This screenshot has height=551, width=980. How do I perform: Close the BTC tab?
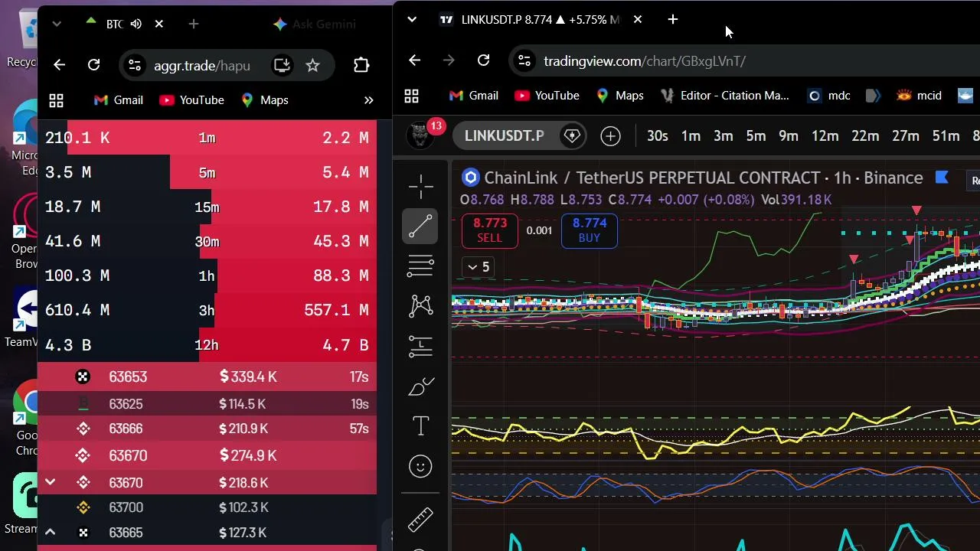[x=158, y=24]
